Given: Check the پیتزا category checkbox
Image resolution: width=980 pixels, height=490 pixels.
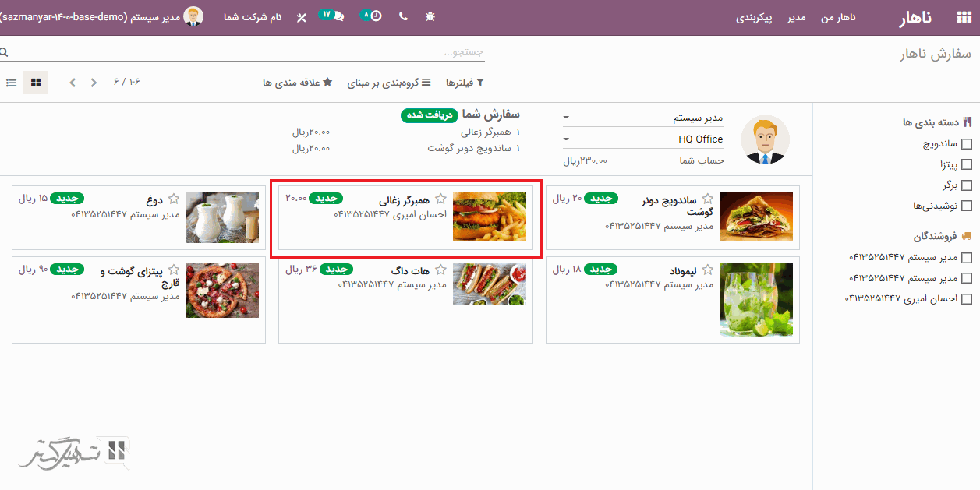Looking at the screenshot, I should click(x=967, y=164).
